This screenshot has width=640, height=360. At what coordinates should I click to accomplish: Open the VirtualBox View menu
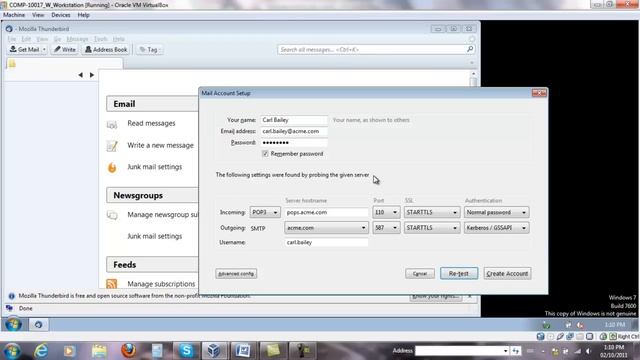[38, 15]
